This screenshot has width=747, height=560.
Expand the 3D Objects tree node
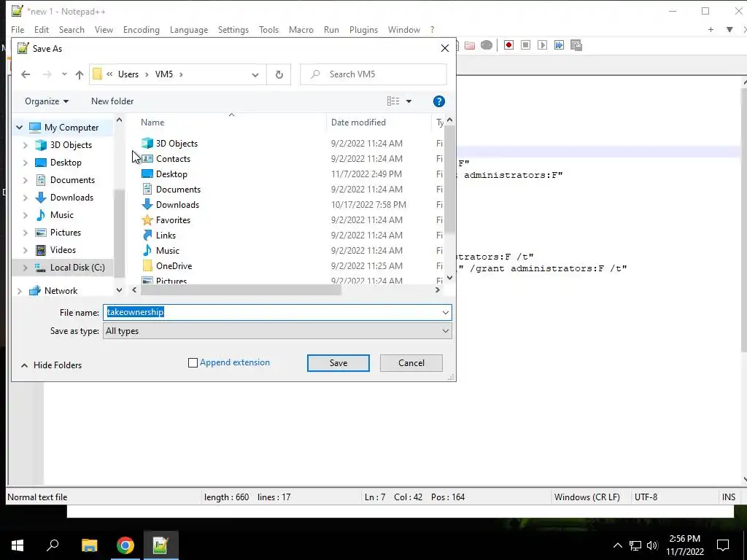click(x=26, y=145)
